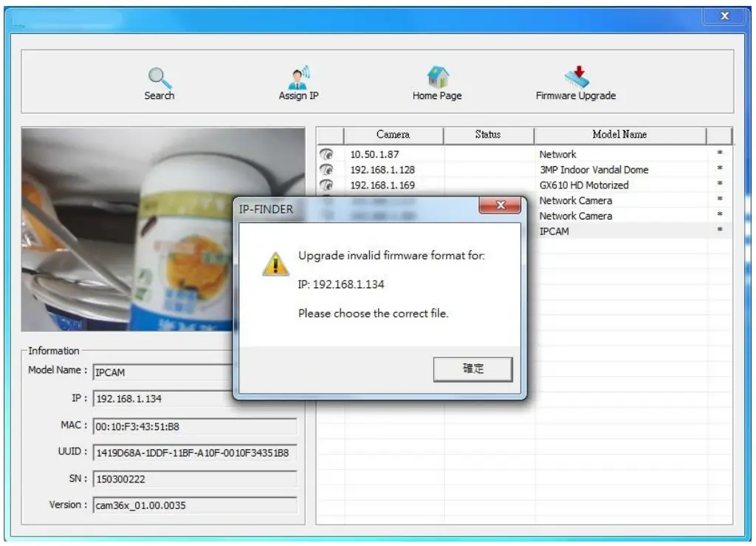
Task: Click camera icon for 192.168.1.128 row
Action: pos(326,170)
